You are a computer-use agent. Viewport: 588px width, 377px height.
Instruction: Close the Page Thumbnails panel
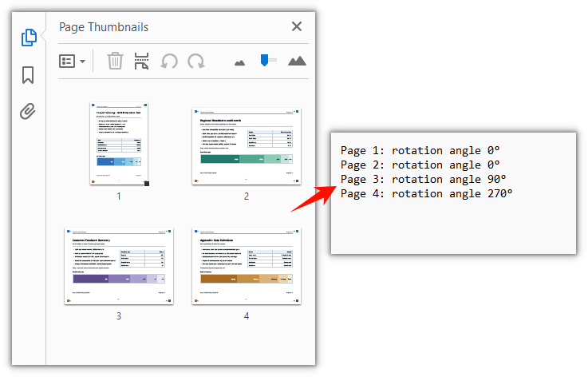297,26
